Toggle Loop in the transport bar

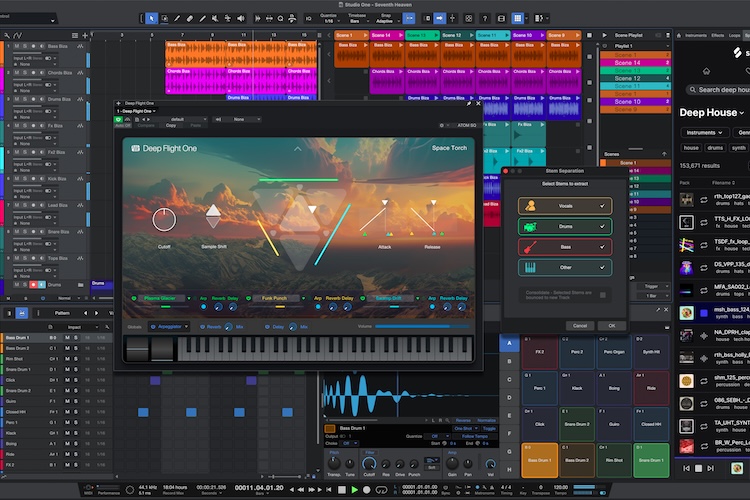pos(381,489)
